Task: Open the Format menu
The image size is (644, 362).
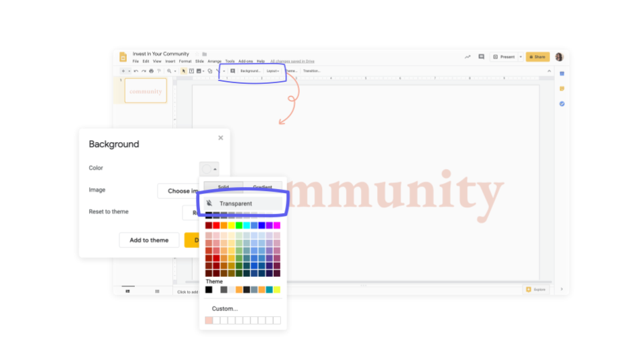Action: click(x=185, y=61)
